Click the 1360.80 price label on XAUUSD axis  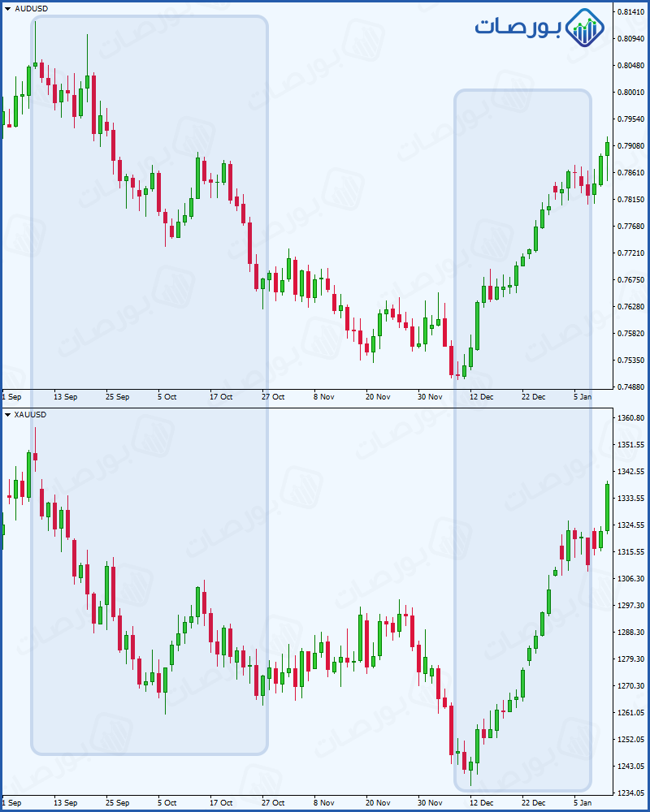point(630,418)
